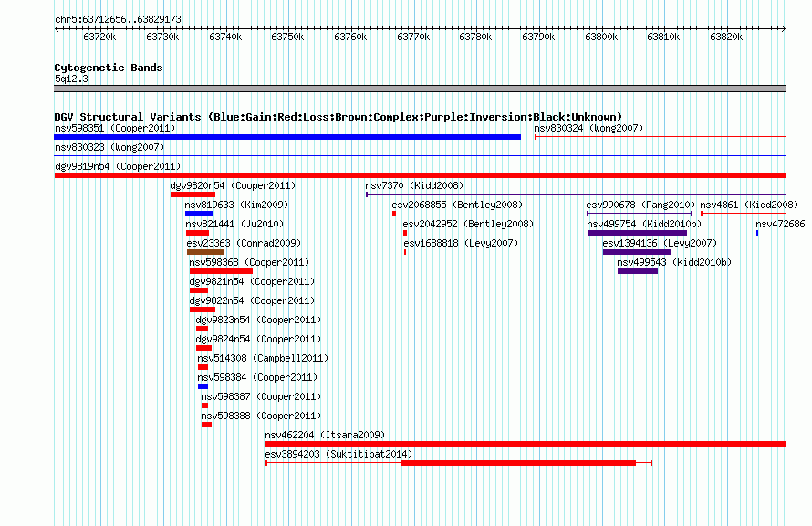Select nsv499543 (Kidd2010b) label

(674, 262)
